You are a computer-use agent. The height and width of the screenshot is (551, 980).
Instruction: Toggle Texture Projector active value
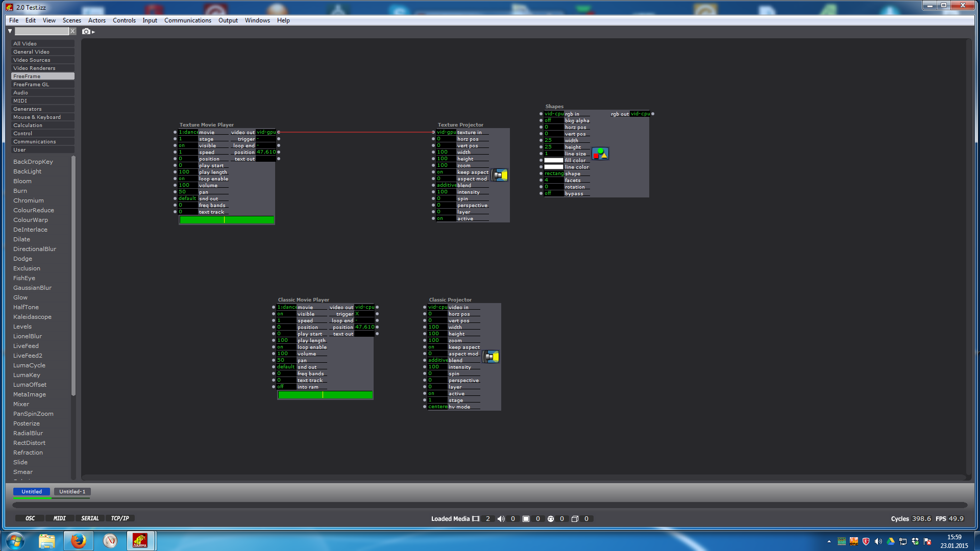pyautogui.click(x=446, y=218)
